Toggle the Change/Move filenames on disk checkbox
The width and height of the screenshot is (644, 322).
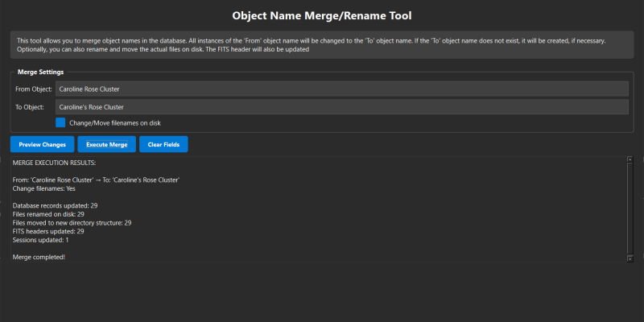[x=60, y=122]
